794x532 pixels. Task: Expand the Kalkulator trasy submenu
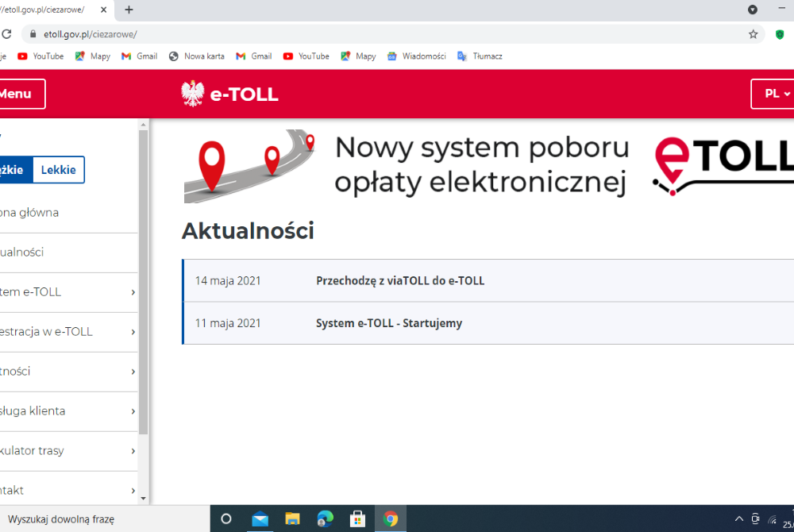[x=133, y=451]
